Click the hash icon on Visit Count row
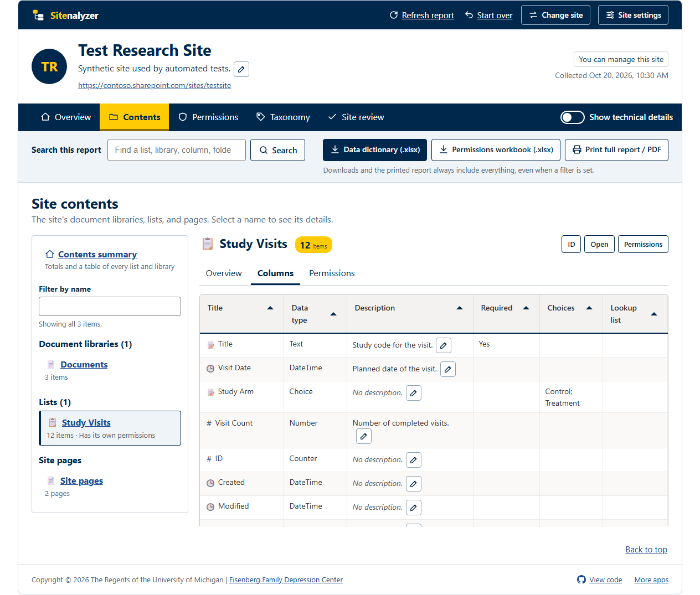The height and width of the screenshot is (595, 700). point(209,423)
